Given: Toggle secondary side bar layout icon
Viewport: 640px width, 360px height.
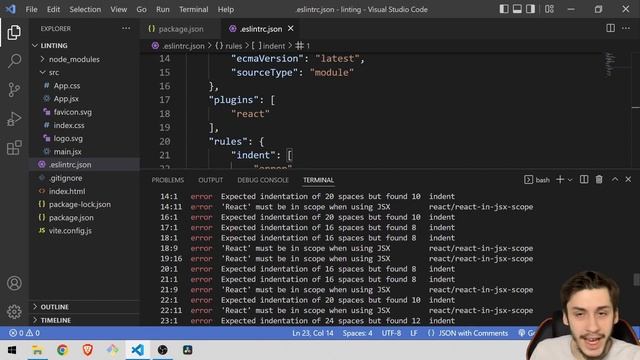Looking at the screenshot, I should coord(530,9).
